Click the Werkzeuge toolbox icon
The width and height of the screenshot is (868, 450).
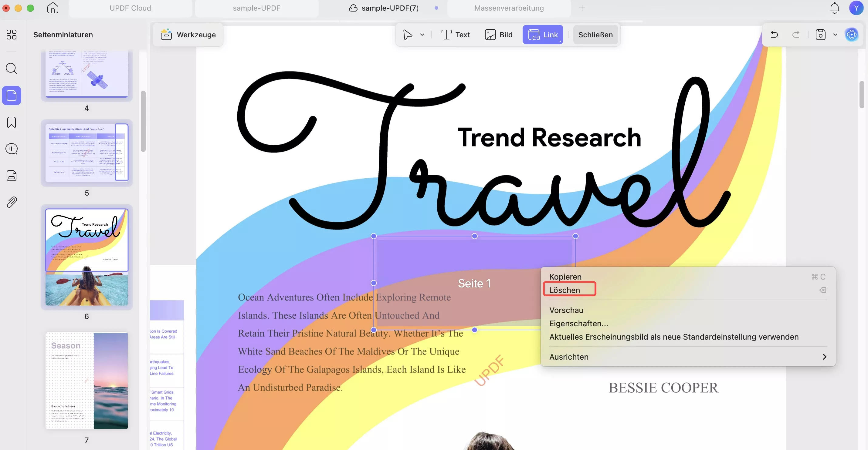[166, 35]
